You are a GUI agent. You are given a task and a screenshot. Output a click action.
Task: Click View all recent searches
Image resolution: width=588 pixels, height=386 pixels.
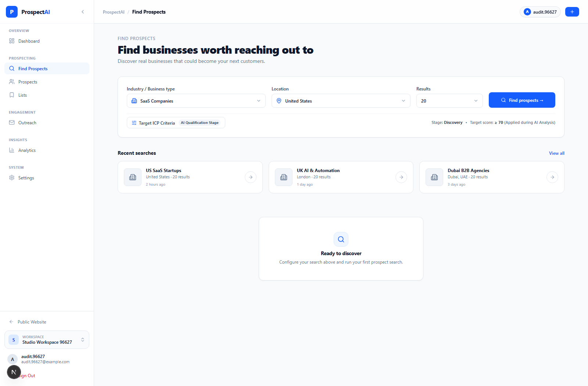pyautogui.click(x=556, y=153)
